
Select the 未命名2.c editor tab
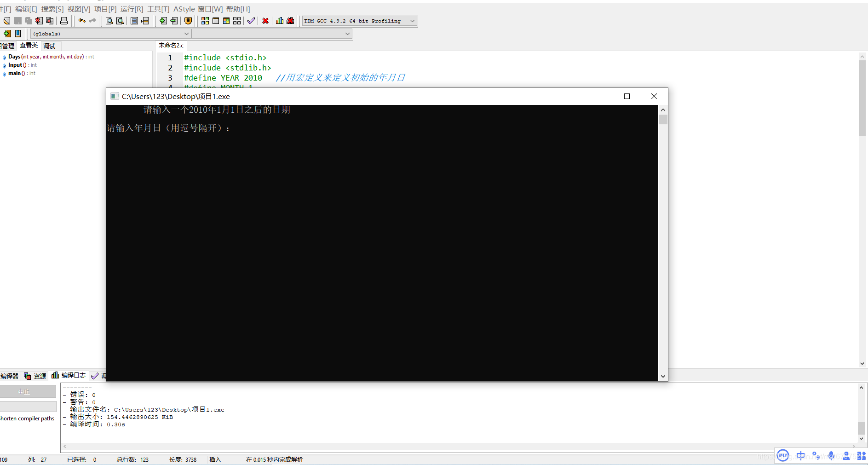(x=171, y=46)
